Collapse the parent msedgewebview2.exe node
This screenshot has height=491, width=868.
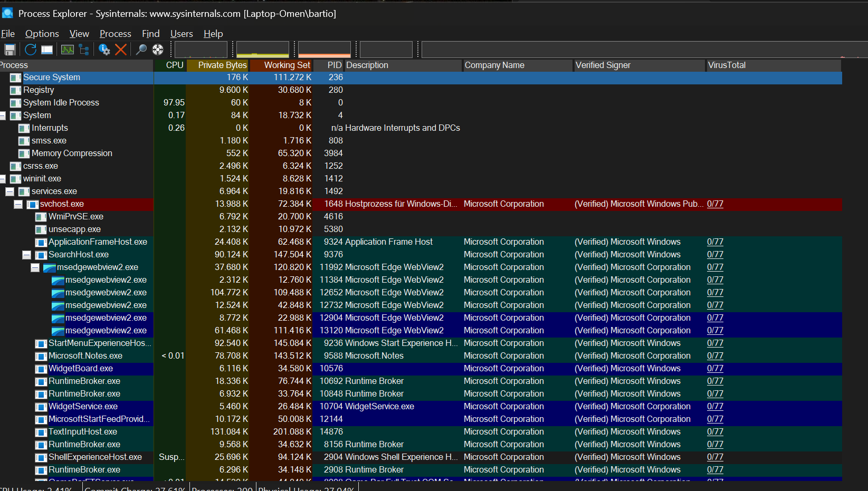(35, 267)
